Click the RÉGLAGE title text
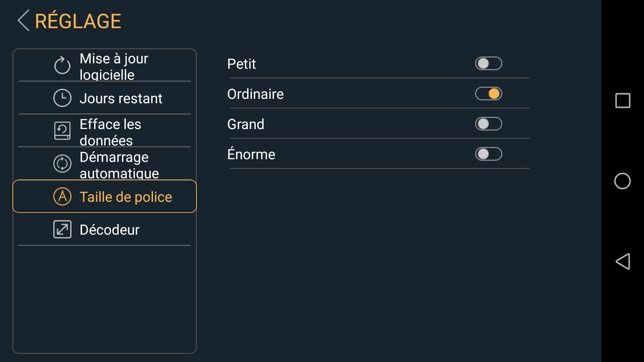Screen dimensions: 644x362 click(x=78, y=21)
